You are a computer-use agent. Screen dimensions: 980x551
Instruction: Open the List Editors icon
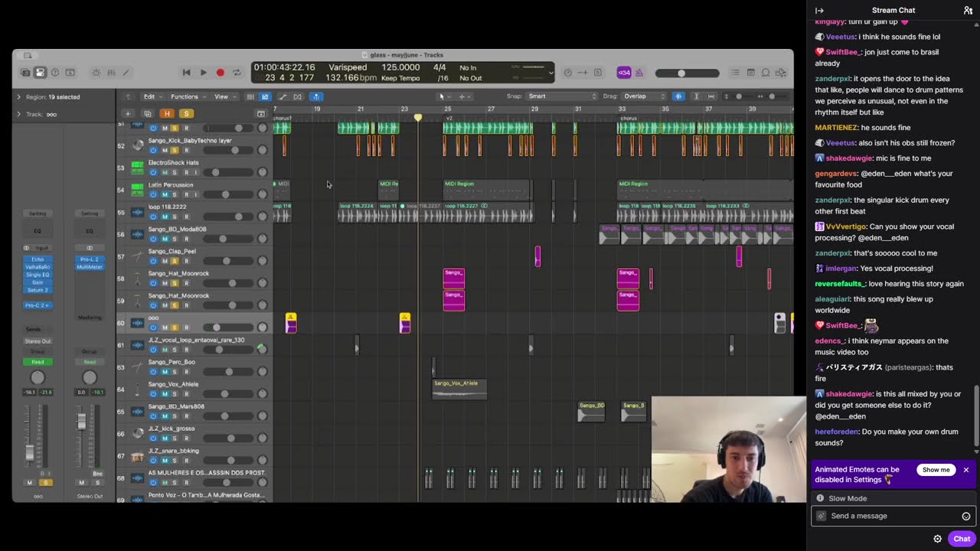736,73
